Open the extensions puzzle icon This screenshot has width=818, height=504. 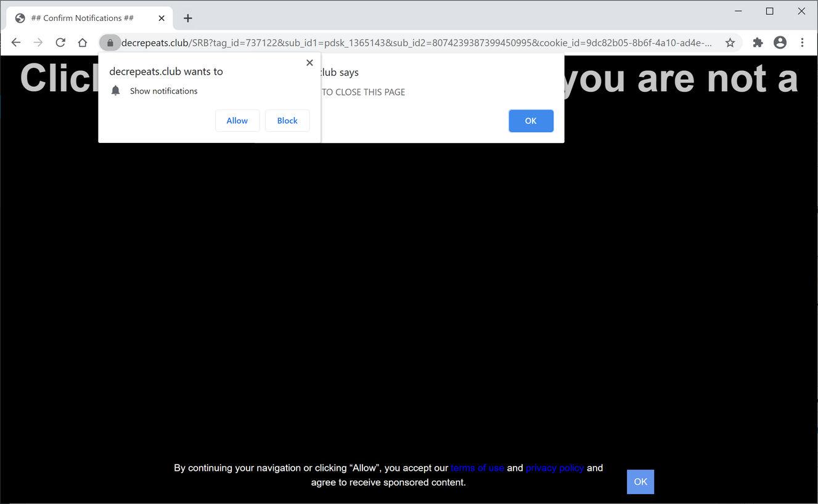(x=758, y=42)
